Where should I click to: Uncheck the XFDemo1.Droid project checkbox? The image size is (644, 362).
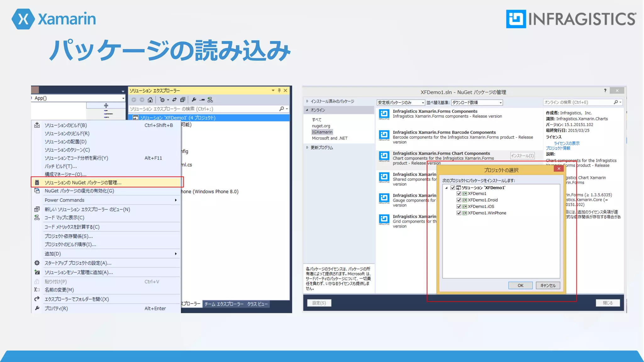pos(459,200)
